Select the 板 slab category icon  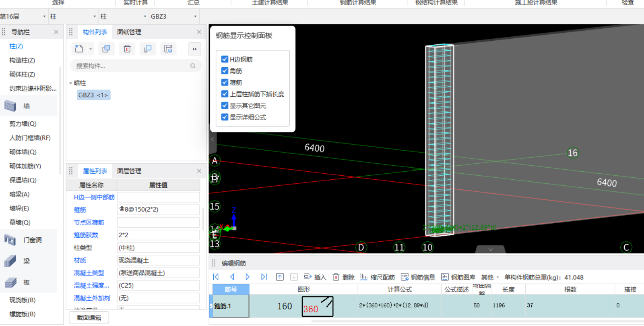10,282
